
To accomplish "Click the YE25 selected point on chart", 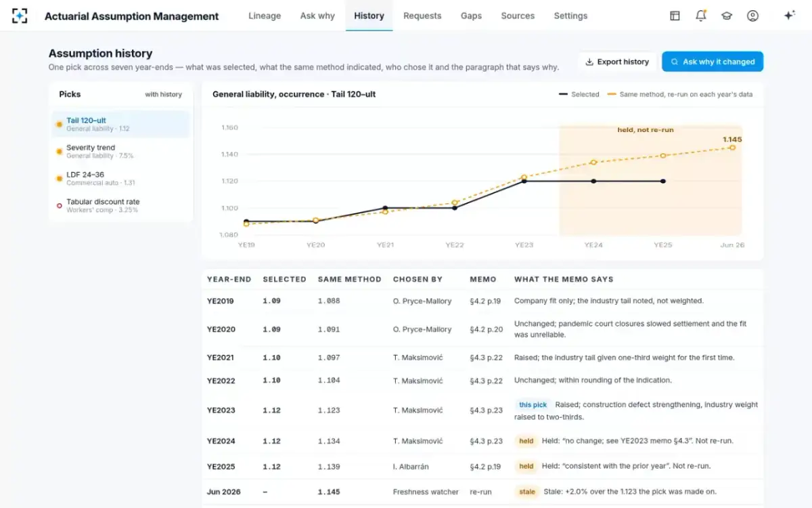I will [663, 181].
